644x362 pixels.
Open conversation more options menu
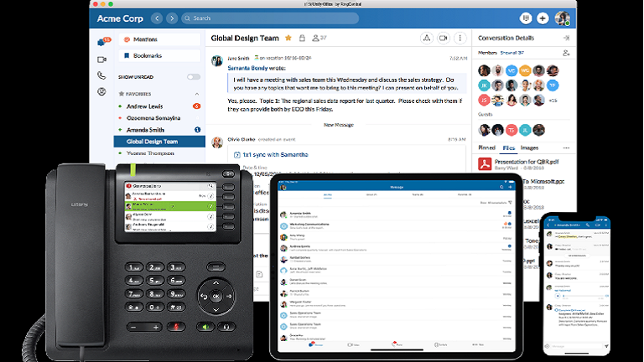[460, 38]
